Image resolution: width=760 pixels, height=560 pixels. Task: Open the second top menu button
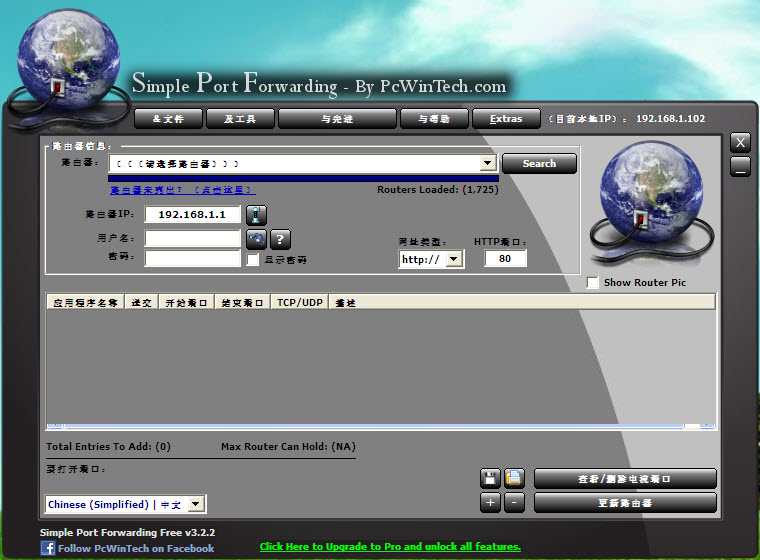pyautogui.click(x=240, y=119)
